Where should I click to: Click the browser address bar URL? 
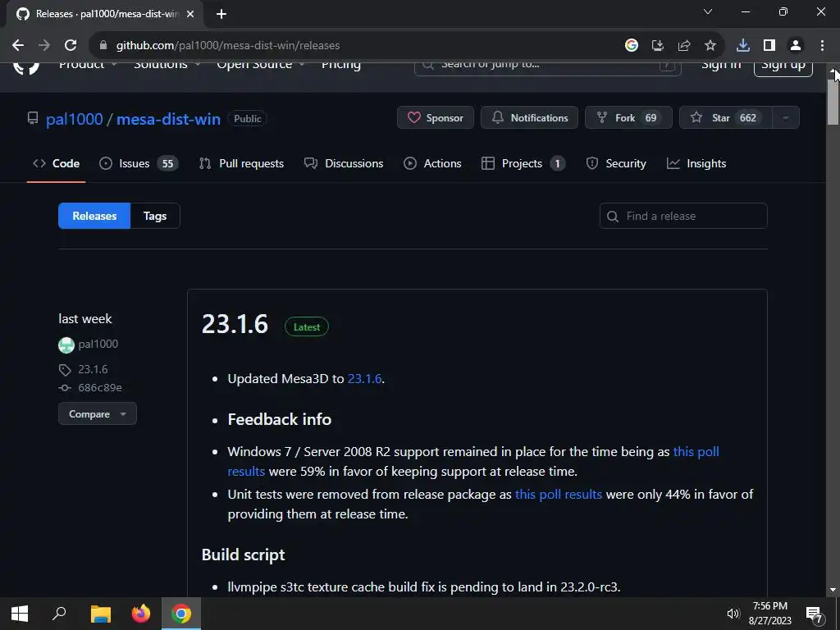[228, 46]
